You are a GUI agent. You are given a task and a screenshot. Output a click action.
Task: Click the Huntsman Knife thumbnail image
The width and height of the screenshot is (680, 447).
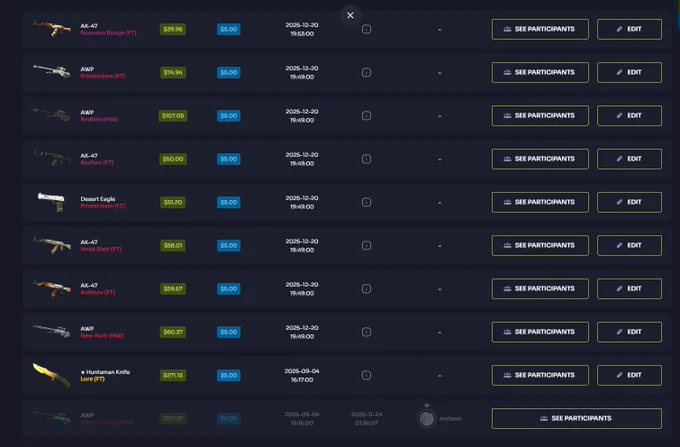click(x=51, y=375)
